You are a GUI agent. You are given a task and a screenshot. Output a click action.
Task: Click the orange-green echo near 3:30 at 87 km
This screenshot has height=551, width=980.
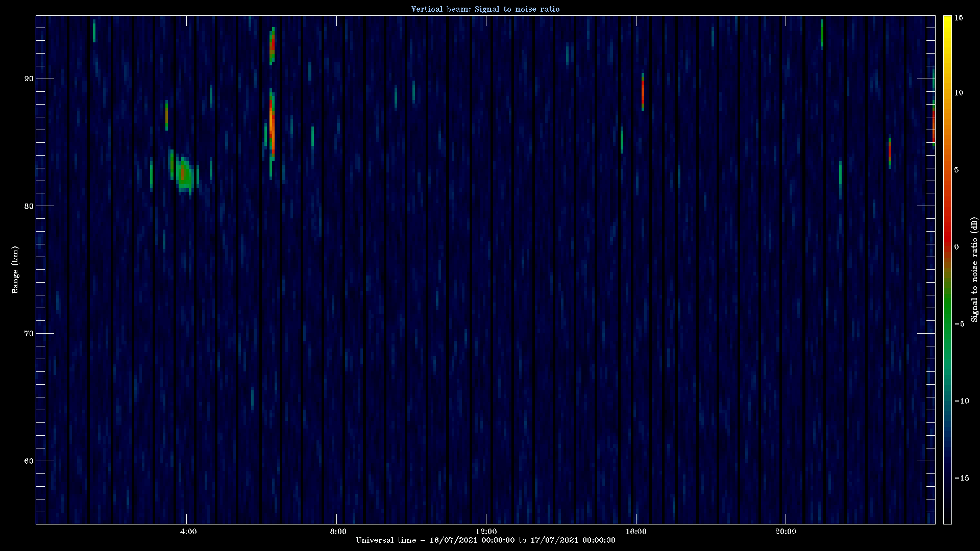click(166, 115)
